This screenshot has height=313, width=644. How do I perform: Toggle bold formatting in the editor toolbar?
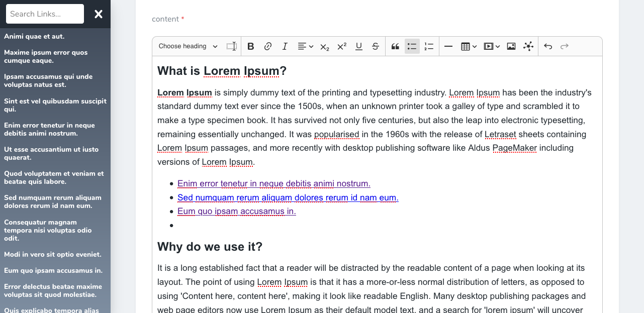coord(251,46)
